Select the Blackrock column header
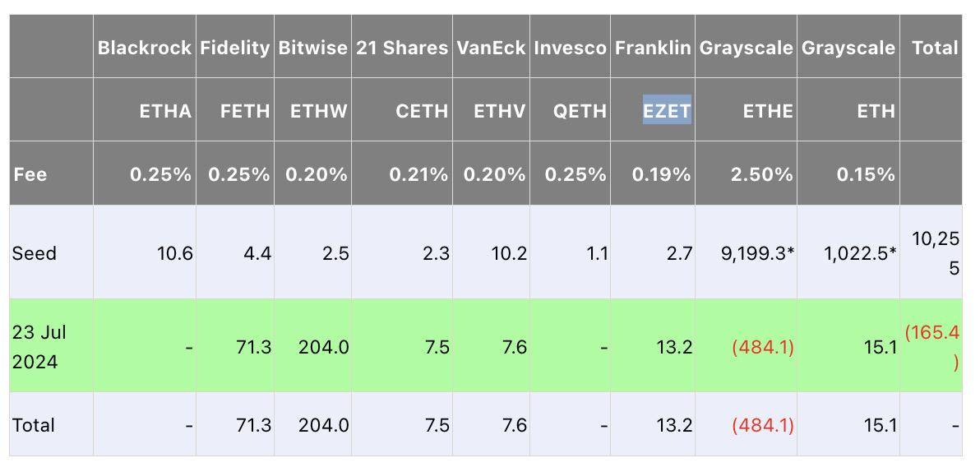 click(x=144, y=48)
